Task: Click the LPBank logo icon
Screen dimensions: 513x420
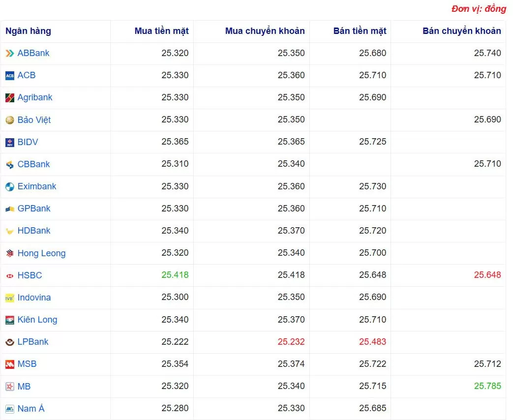Action: coord(10,342)
